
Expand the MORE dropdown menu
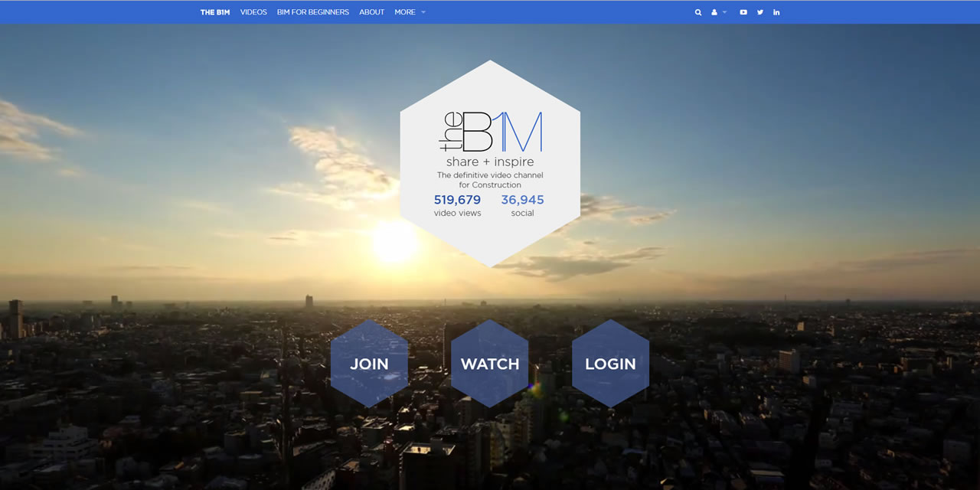[410, 12]
